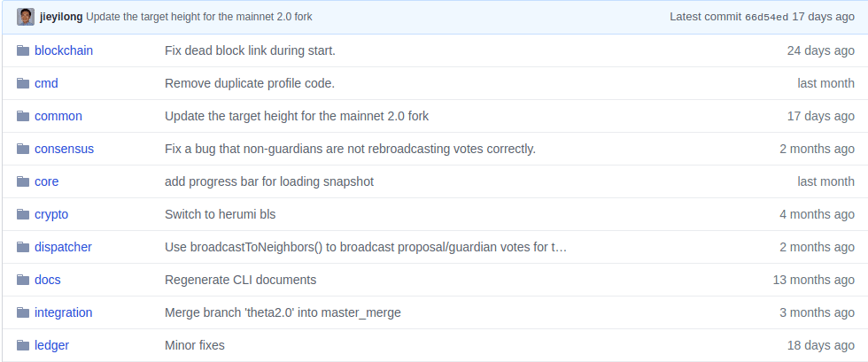The image size is (868, 362).
Task: Open 'Merge branch theta2.0' commit link
Action: tap(283, 312)
